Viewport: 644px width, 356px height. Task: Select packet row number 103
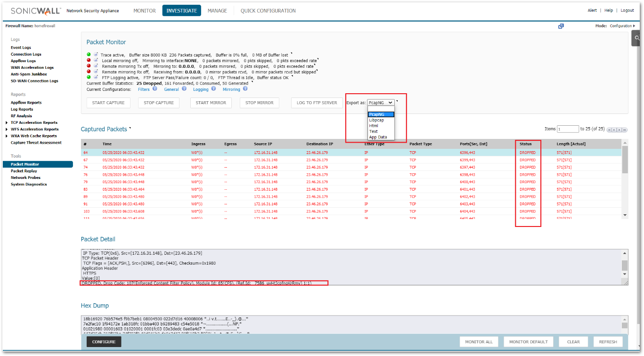point(351,211)
